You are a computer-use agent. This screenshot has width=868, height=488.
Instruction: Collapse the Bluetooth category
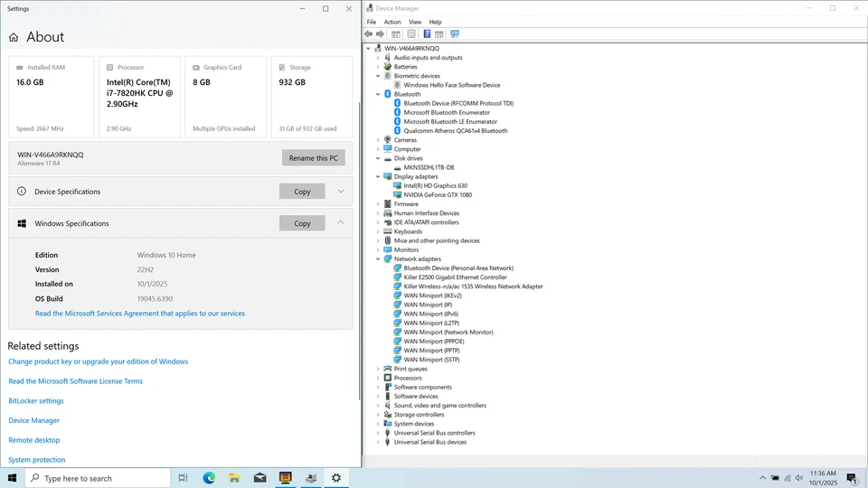tap(378, 94)
